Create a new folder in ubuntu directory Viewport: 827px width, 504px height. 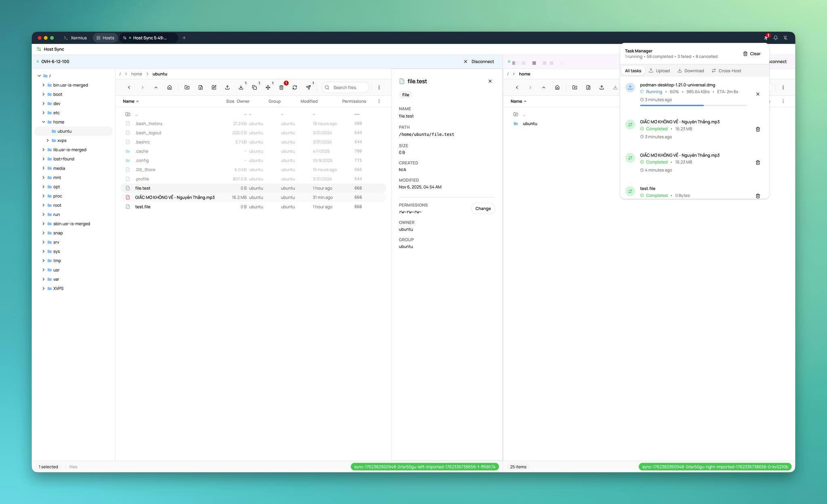coord(187,87)
